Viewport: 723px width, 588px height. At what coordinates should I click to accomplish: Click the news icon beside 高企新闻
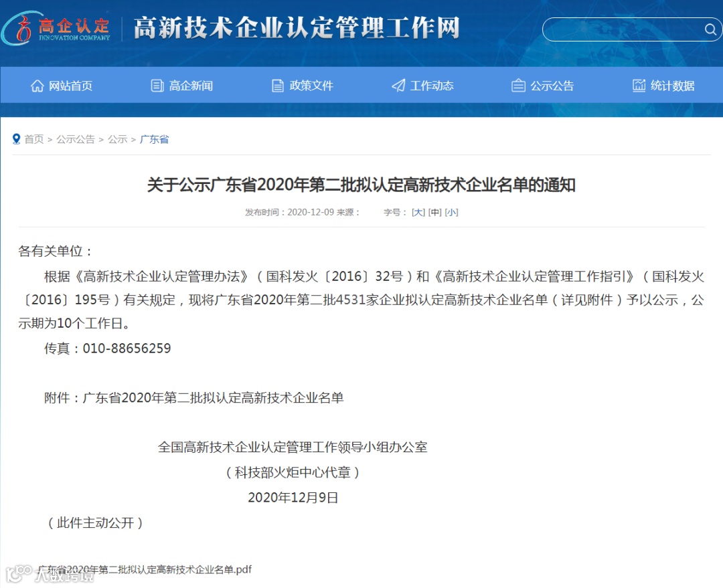point(157,86)
